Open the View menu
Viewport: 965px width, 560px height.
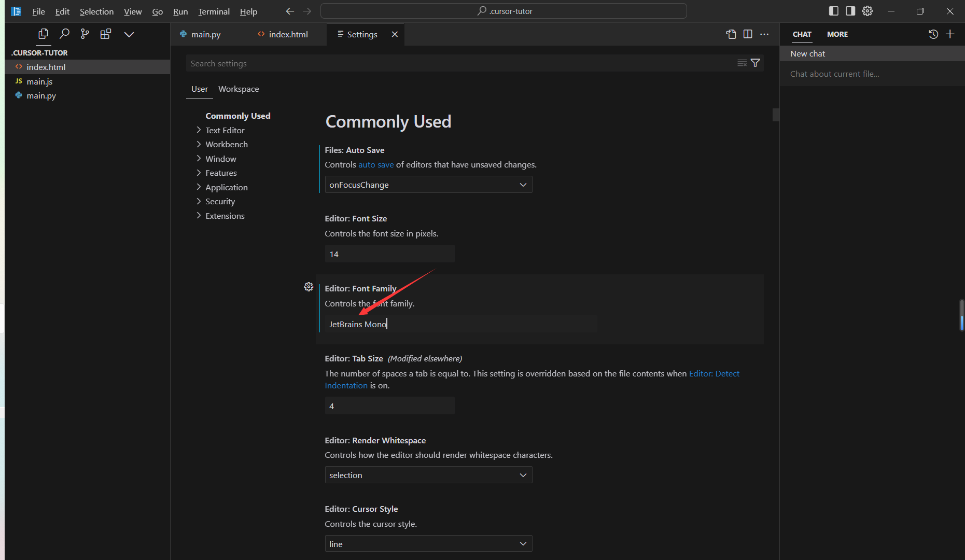[x=133, y=11]
